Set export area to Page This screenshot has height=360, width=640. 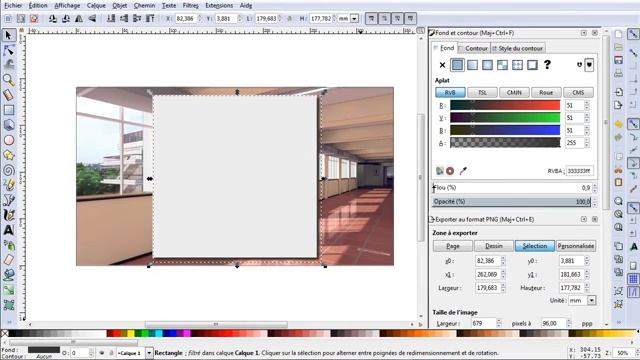(x=453, y=246)
